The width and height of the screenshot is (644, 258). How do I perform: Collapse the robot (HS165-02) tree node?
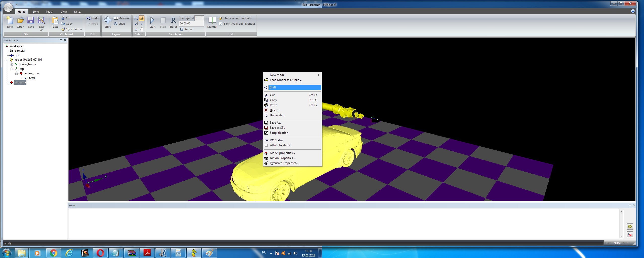(7, 60)
